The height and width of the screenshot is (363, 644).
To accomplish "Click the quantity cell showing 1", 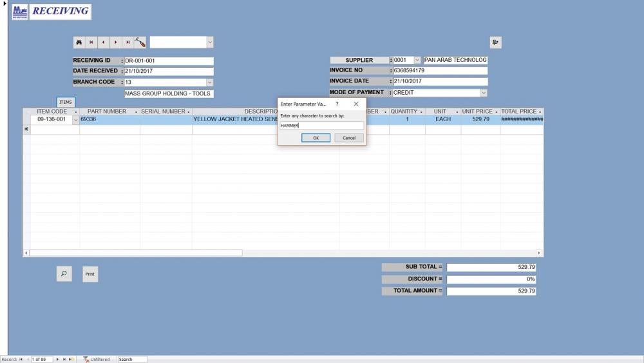I will click(x=407, y=120).
